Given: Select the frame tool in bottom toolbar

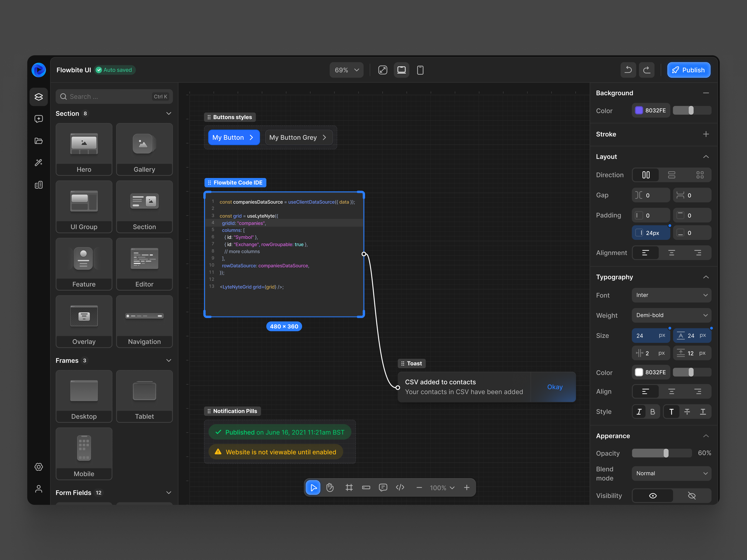Looking at the screenshot, I should (x=349, y=487).
